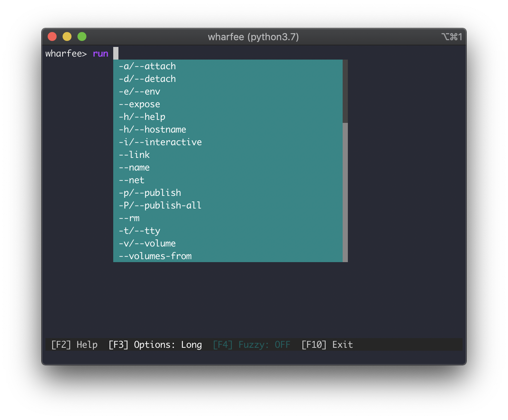Choose the --name option
508x420 pixels.
pos(228,168)
